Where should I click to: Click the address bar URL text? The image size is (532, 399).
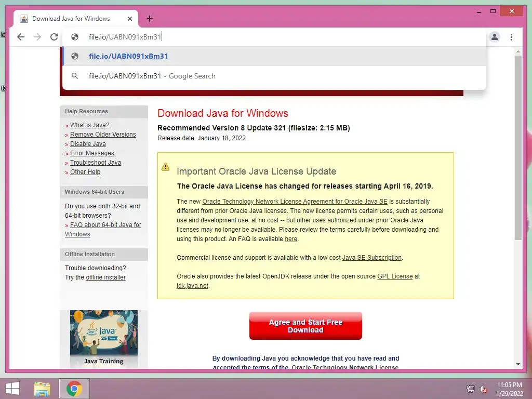point(125,37)
